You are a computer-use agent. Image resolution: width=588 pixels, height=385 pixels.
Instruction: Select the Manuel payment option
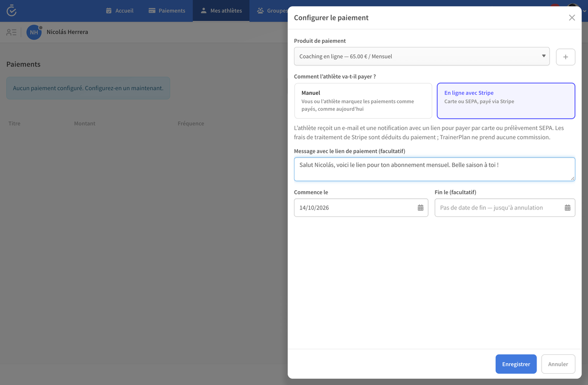pyautogui.click(x=363, y=101)
